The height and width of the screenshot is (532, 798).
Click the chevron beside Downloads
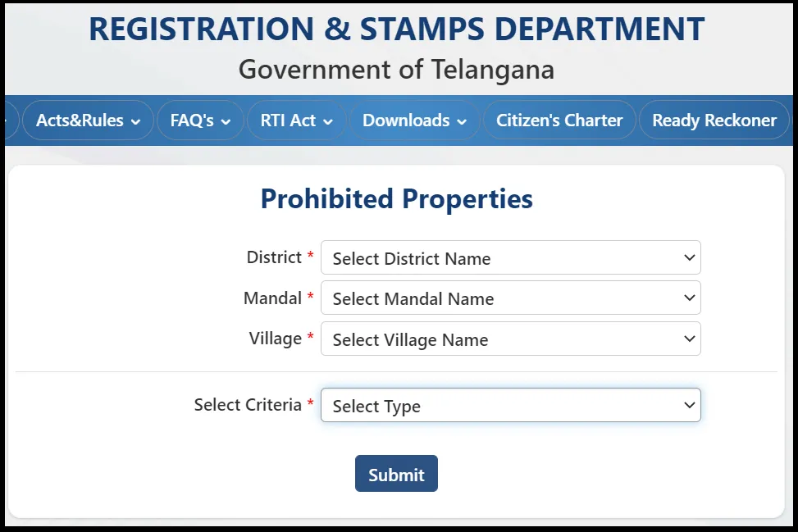click(462, 121)
